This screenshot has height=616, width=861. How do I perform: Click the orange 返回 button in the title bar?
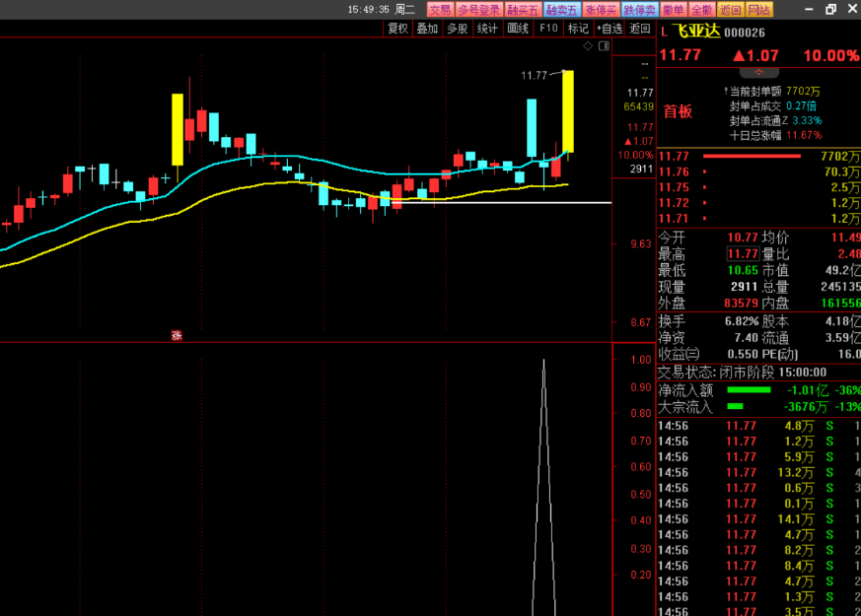(730, 10)
